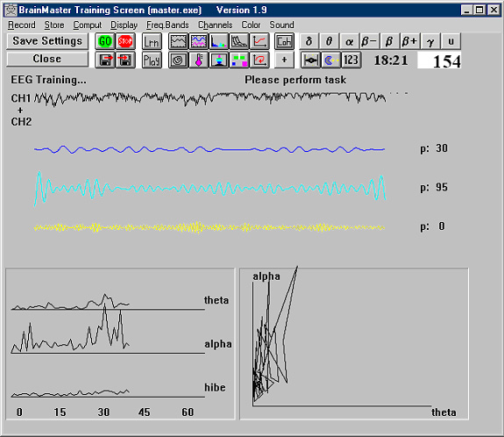The height and width of the screenshot is (437, 504).
Task: Toggle the plain beta (β) band button
Action: click(389, 41)
